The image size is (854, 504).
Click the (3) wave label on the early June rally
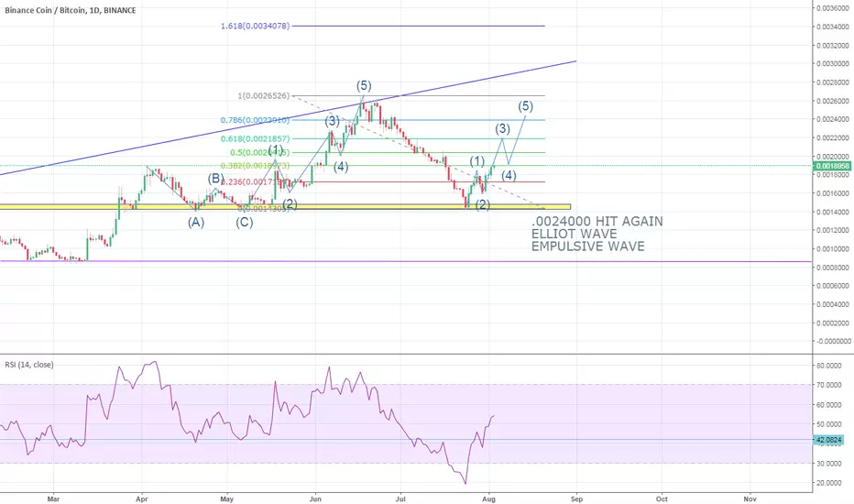[x=333, y=121]
